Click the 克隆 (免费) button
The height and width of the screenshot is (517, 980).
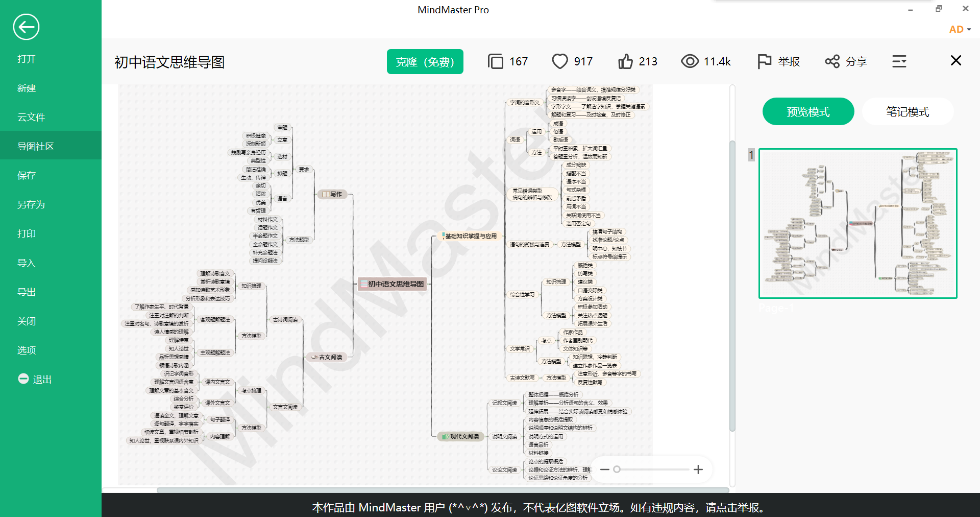click(425, 62)
